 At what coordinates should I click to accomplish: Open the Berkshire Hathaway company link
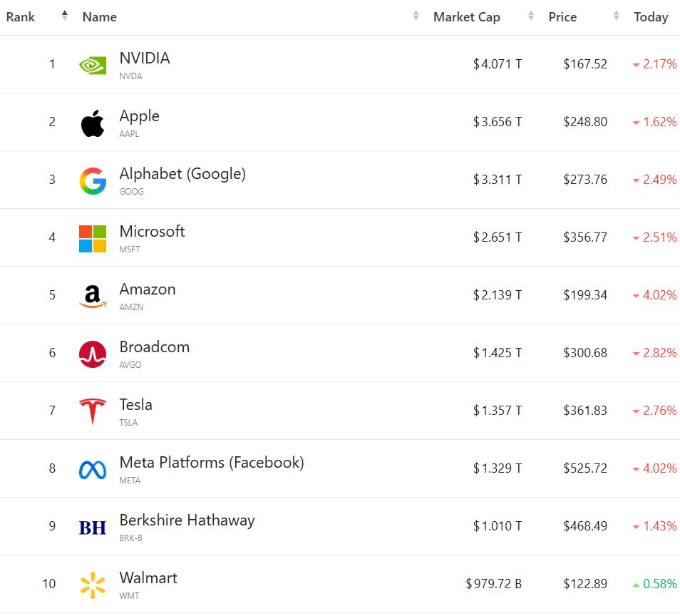(187, 520)
